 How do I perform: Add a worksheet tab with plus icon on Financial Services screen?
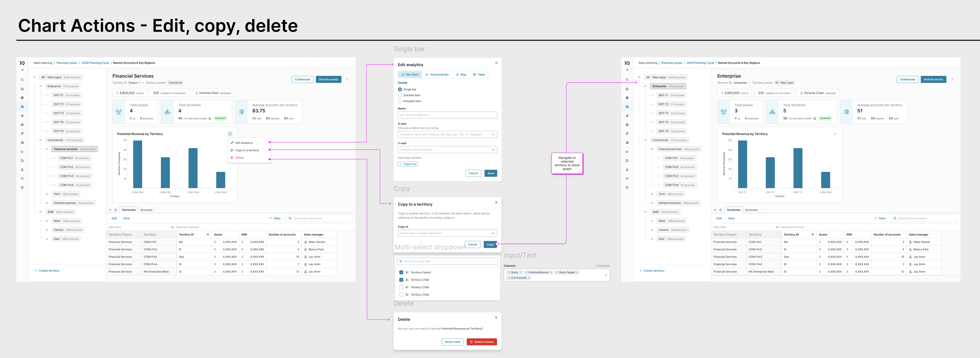[110, 210]
